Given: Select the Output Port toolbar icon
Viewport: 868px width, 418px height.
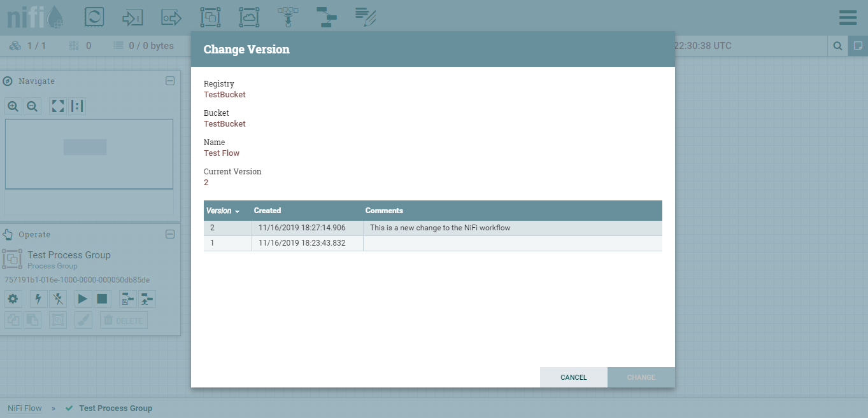Looking at the screenshot, I should point(171,17).
